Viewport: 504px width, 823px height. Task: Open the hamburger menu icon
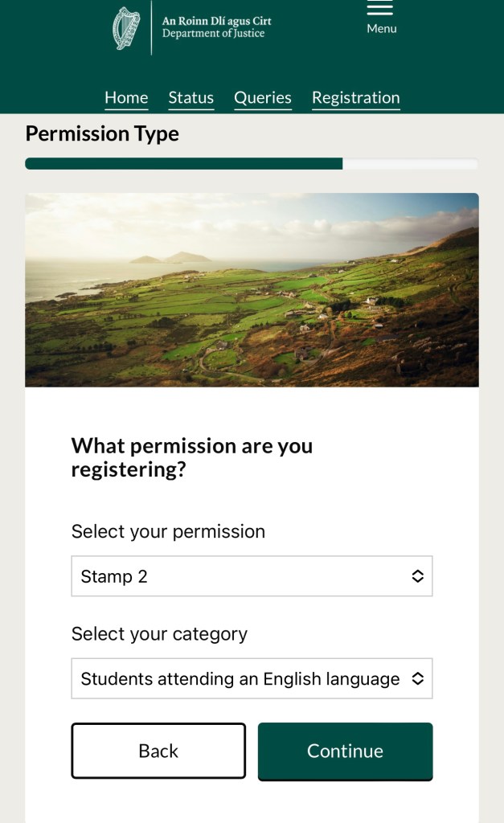[x=380, y=8]
